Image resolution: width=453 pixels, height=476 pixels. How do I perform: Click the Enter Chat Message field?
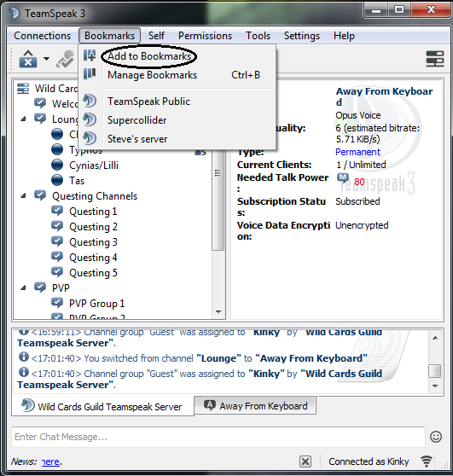point(218,437)
